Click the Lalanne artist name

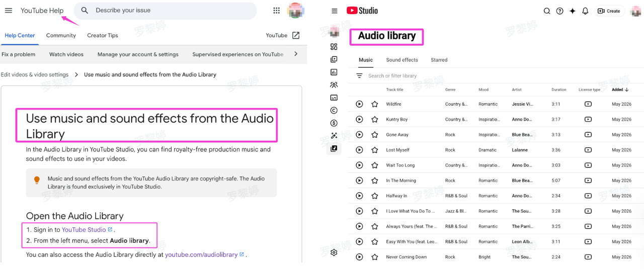point(520,150)
